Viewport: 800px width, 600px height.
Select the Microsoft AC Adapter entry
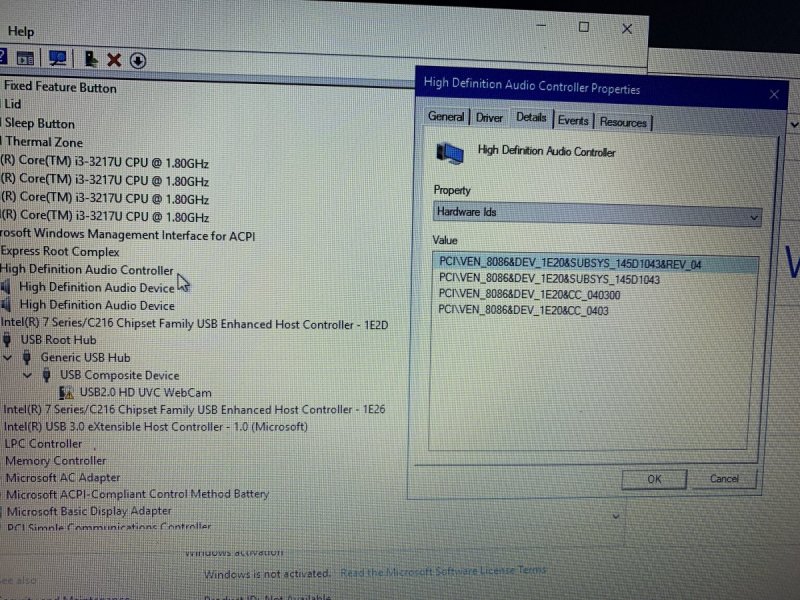[x=63, y=478]
